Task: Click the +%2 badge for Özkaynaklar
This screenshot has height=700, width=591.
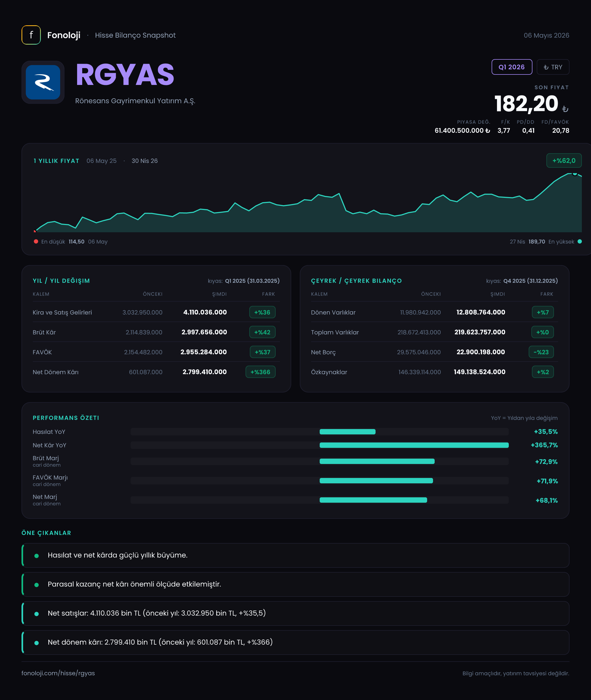Action: [543, 372]
